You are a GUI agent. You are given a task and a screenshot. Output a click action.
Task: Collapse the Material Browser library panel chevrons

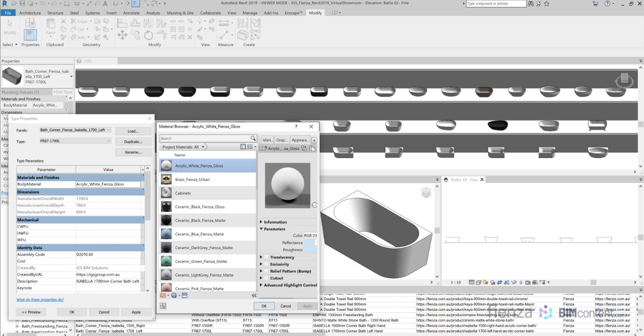(254, 295)
